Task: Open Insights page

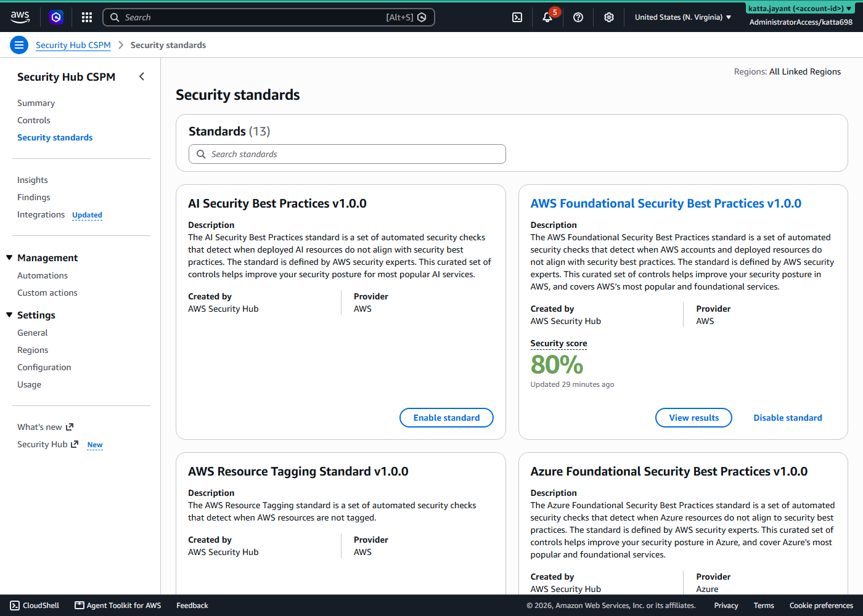Action: coord(33,180)
